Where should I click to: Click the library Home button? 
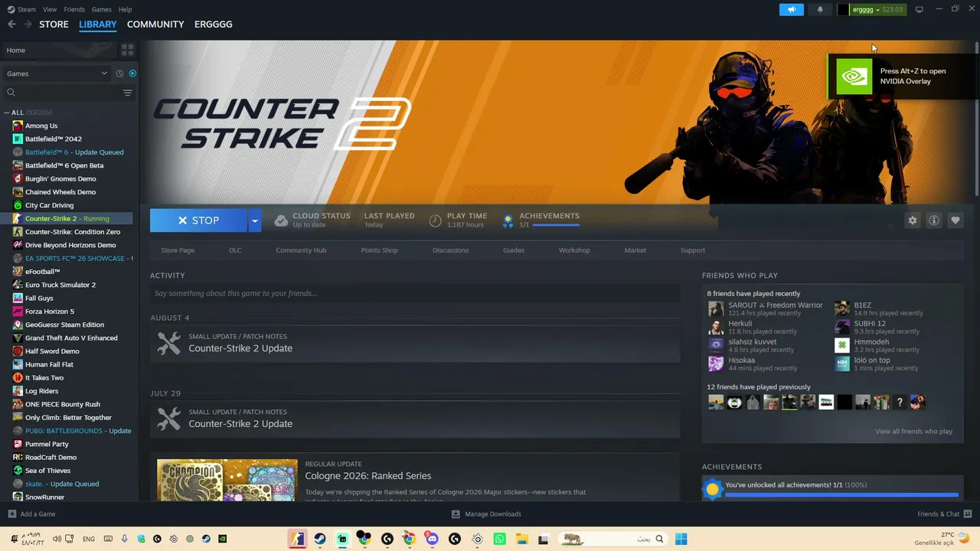click(x=60, y=50)
